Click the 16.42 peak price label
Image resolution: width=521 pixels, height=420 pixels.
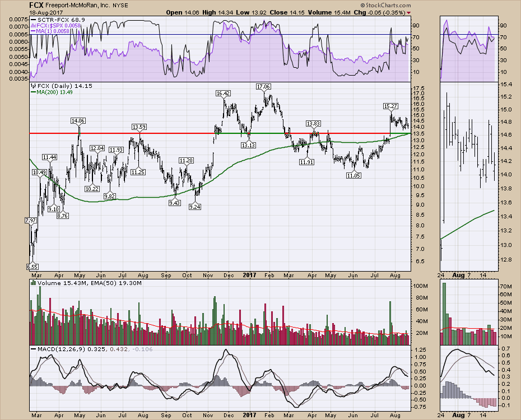(223, 94)
